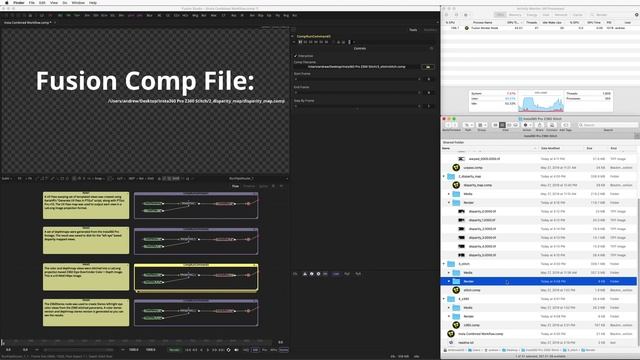Click the bottom yellow sticky note
The image size is (640, 360).
click(86, 313)
